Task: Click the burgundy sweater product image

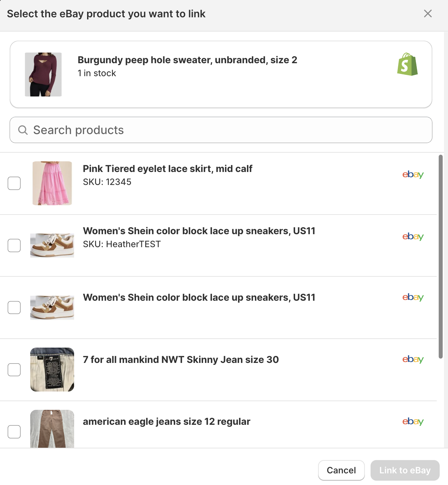Action: click(43, 74)
